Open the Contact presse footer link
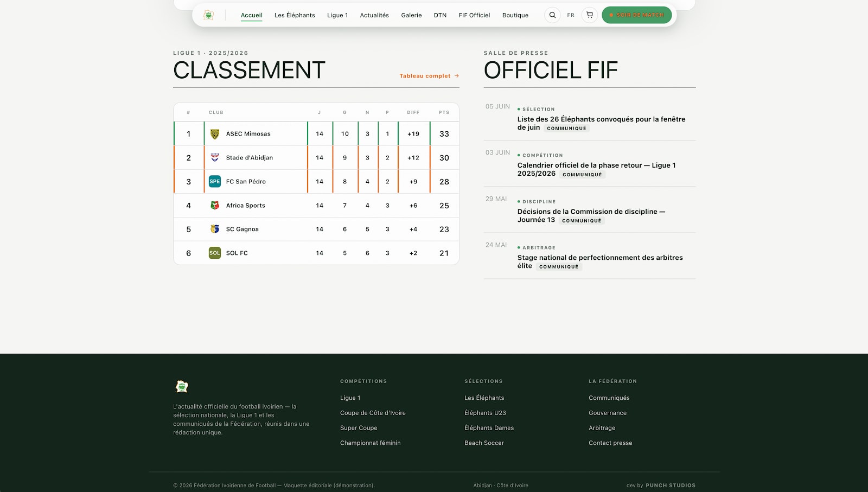This screenshot has width=868, height=492. pos(610,443)
